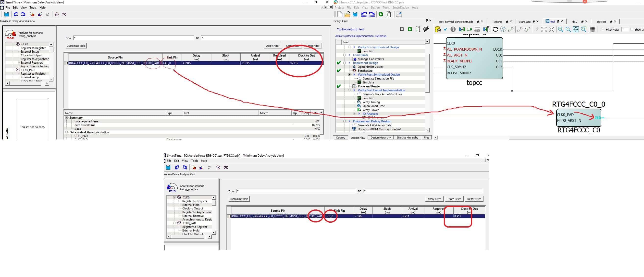Select Clock to Output under CLK0 in Maximum Delay tree
Image resolution: width=644 pixels, height=277 pixels.
pyautogui.click(x=31, y=55)
